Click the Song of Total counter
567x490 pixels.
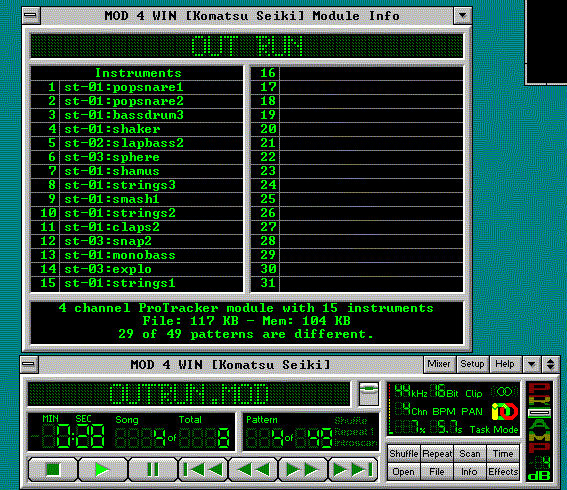pyautogui.click(x=172, y=433)
